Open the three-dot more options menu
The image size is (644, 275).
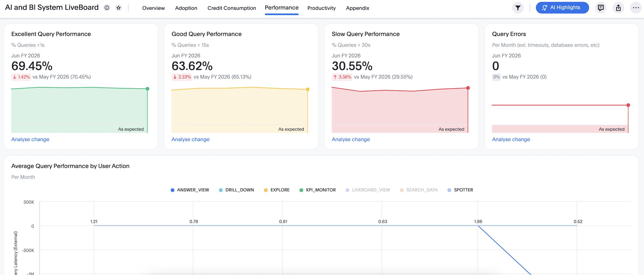[635, 8]
